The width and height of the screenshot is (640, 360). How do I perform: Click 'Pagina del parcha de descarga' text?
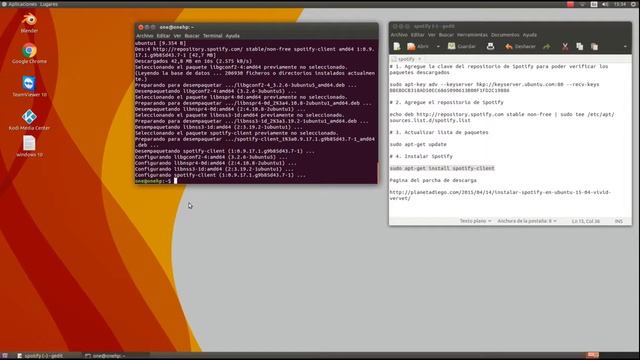[x=433, y=180]
